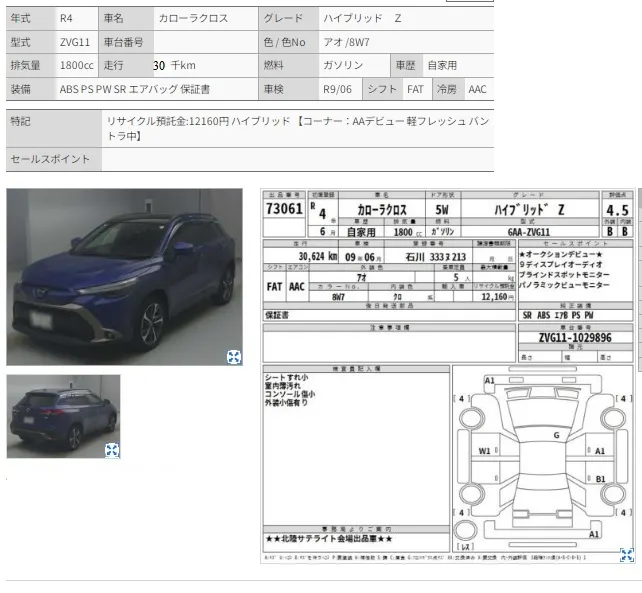Viewport: 642px width, 593px height.
Task: Select the air conditioning value AAC
Action: pos(477,89)
